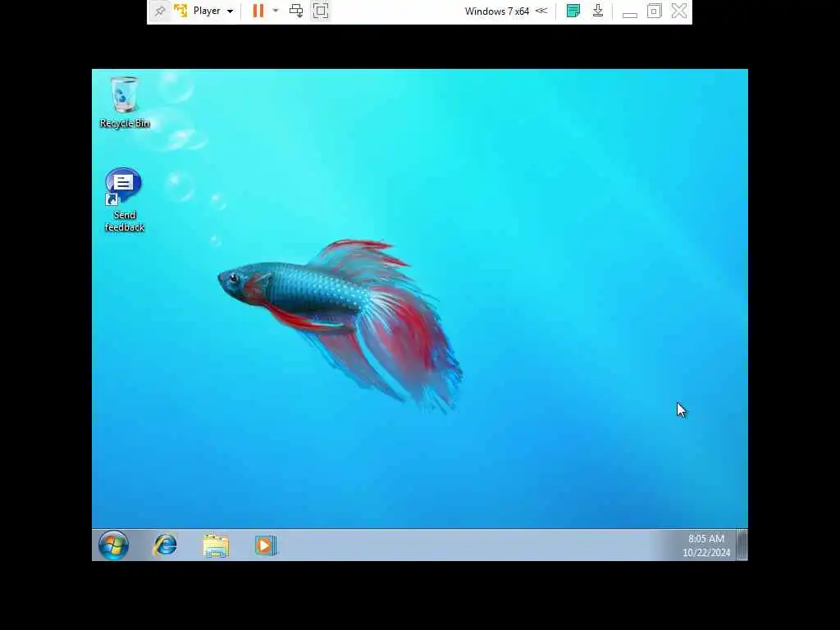The height and width of the screenshot is (630, 840).
Task: Send Ctrl+Alt+Del to the virtual machine
Action: (x=296, y=11)
